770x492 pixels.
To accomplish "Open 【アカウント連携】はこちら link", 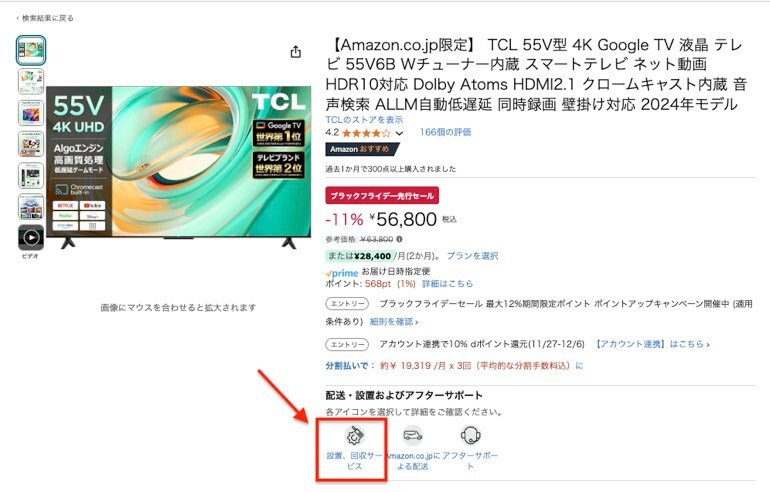I will pos(652,344).
